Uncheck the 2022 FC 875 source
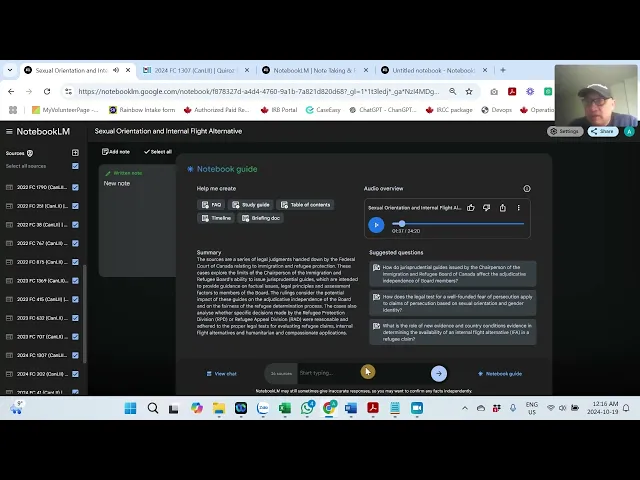The image size is (640, 480). tap(75, 262)
